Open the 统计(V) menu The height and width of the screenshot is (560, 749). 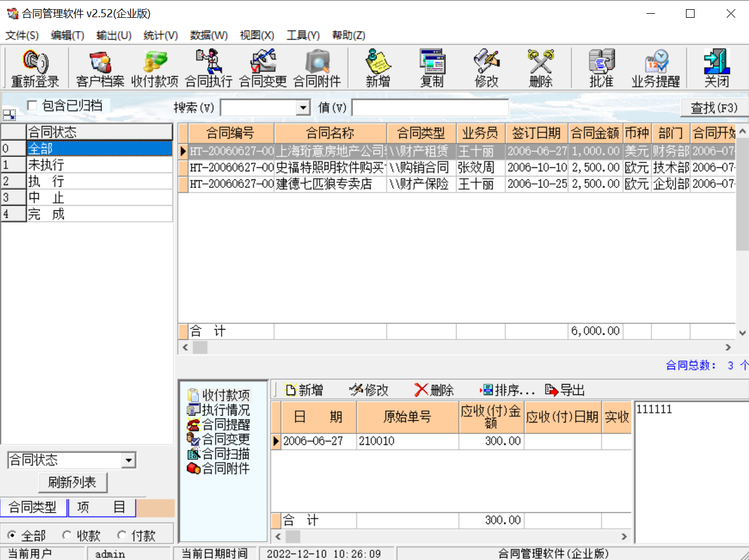point(159,35)
